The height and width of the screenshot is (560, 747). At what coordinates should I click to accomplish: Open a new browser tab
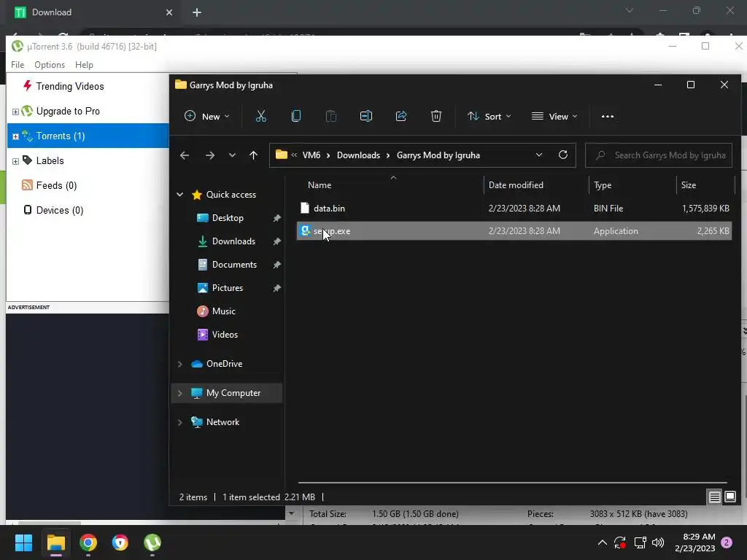tap(197, 12)
